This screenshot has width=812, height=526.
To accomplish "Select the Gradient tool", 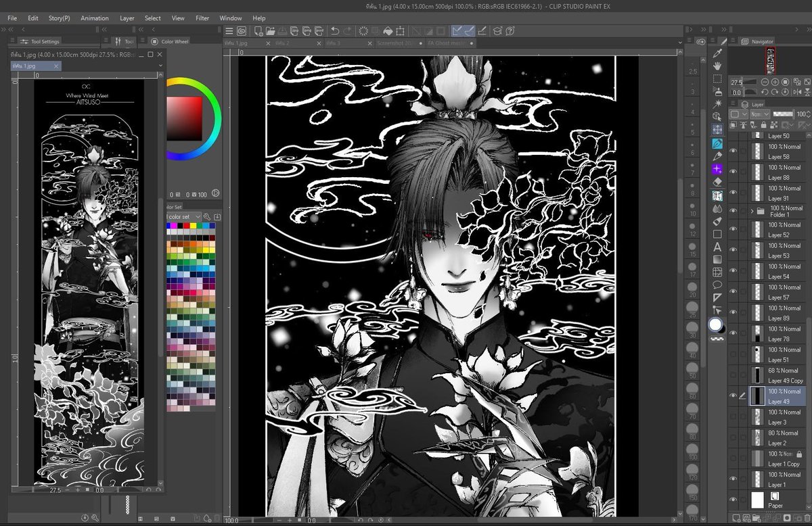I will tap(717, 260).
